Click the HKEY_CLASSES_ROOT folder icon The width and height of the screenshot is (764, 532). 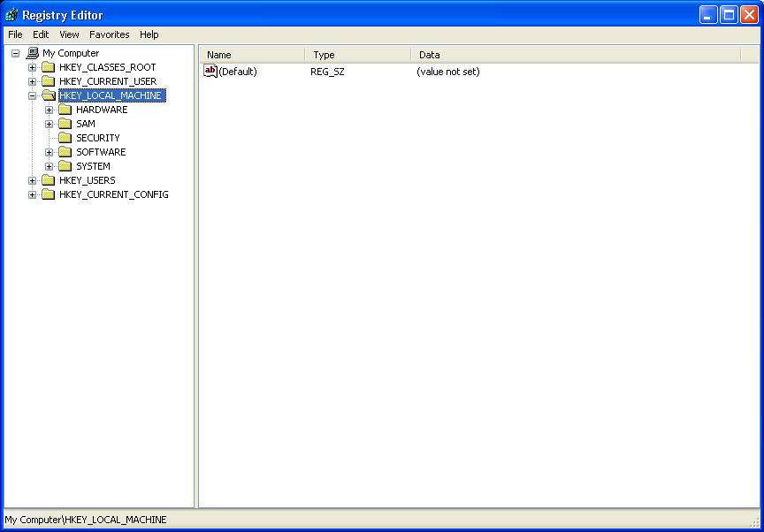49,67
